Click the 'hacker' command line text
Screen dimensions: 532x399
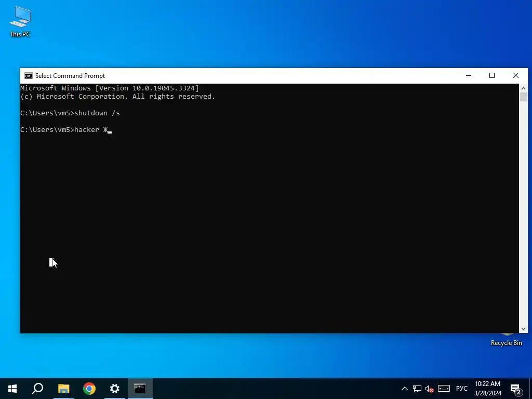click(87, 129)
